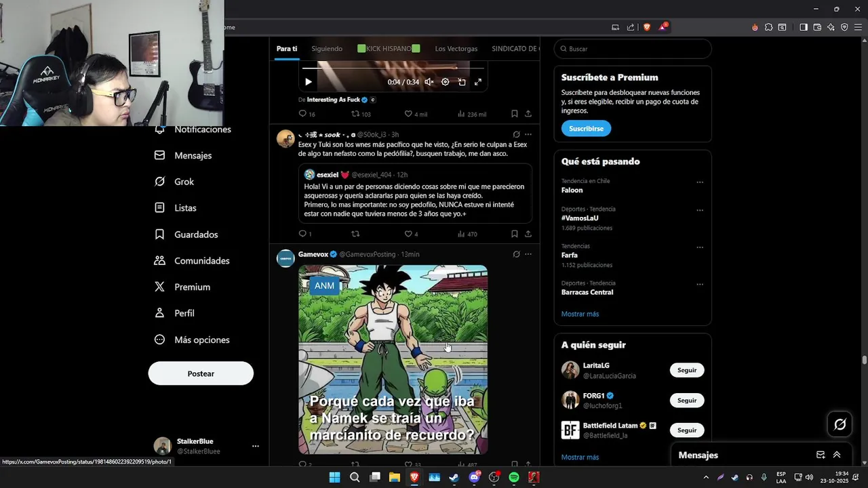Open Grok explain on the sook post

(516, 134)
